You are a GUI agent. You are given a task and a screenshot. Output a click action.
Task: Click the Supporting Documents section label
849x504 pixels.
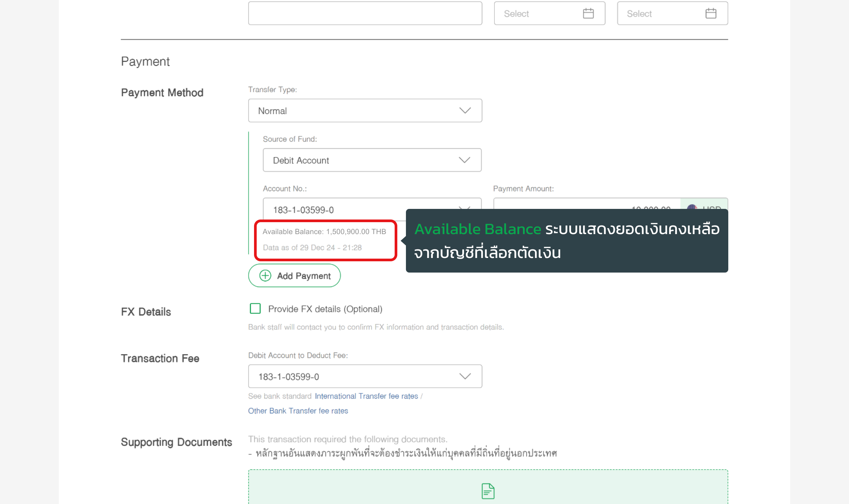[x=176, y=442]
